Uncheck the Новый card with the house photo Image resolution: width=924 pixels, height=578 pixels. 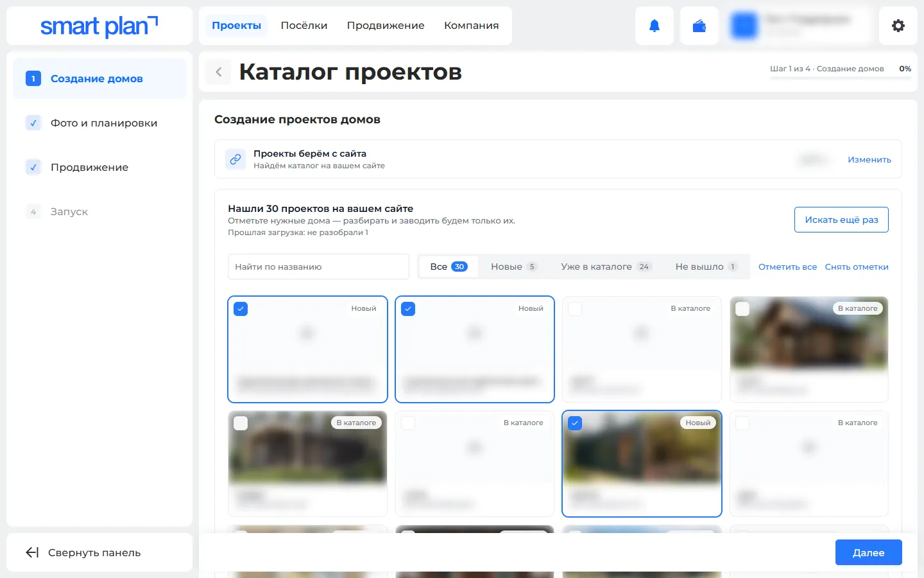point(576,423)
